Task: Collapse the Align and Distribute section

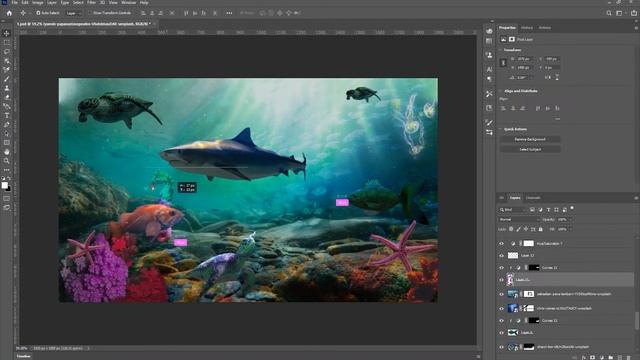Action: tap(500, 91)
